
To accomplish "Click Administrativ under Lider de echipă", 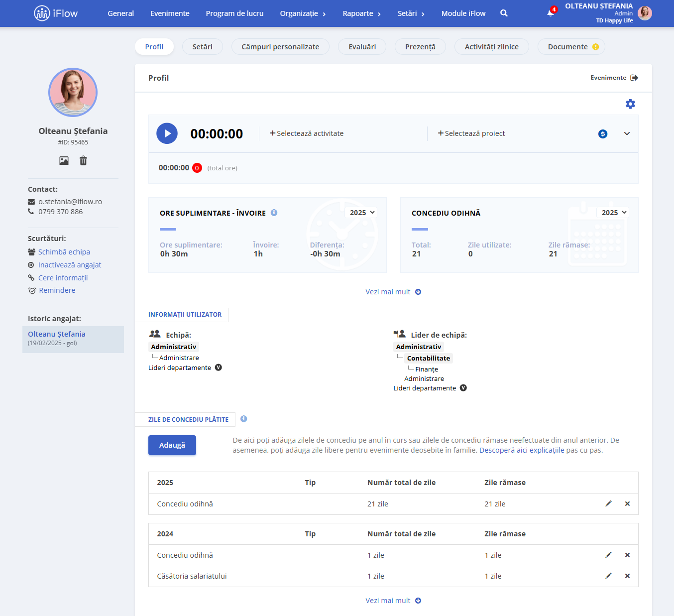I will coord(419,347).
